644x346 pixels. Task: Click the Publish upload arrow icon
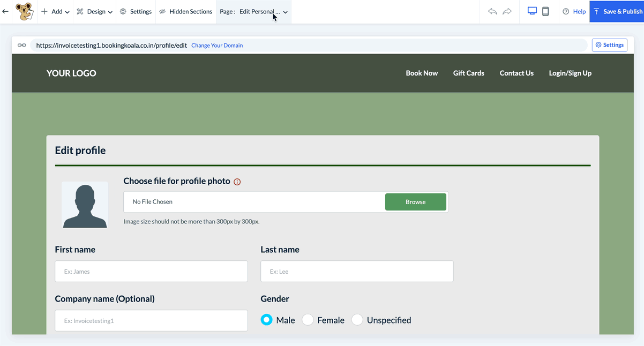[596, 11]
